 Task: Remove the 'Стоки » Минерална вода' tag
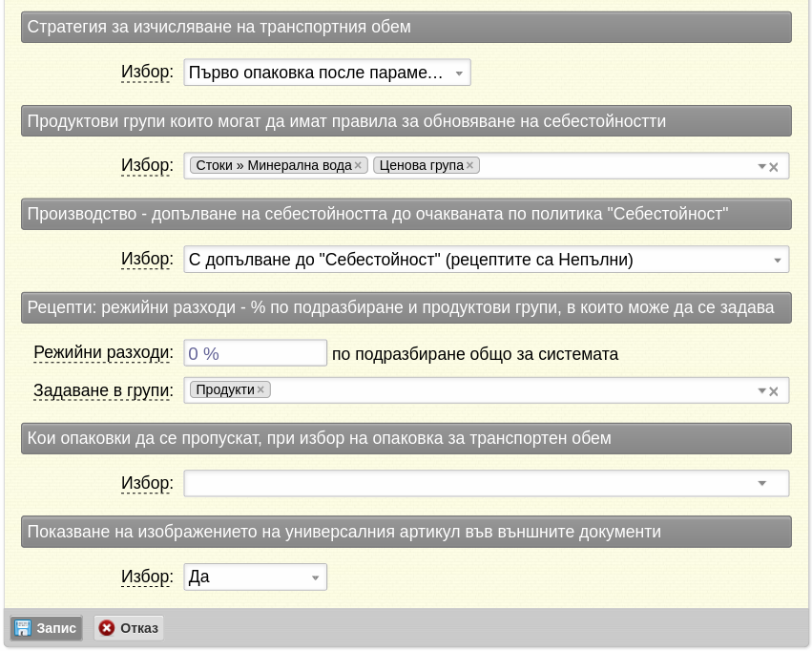(358, 166)
